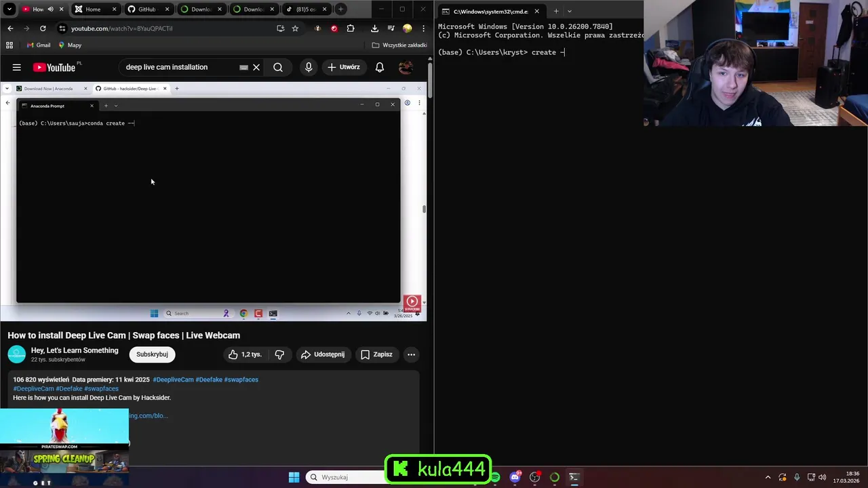Save video with the Zapisz button
This screenshot has width=868, height=488.
pyautogui.click(x=376, y=354)
